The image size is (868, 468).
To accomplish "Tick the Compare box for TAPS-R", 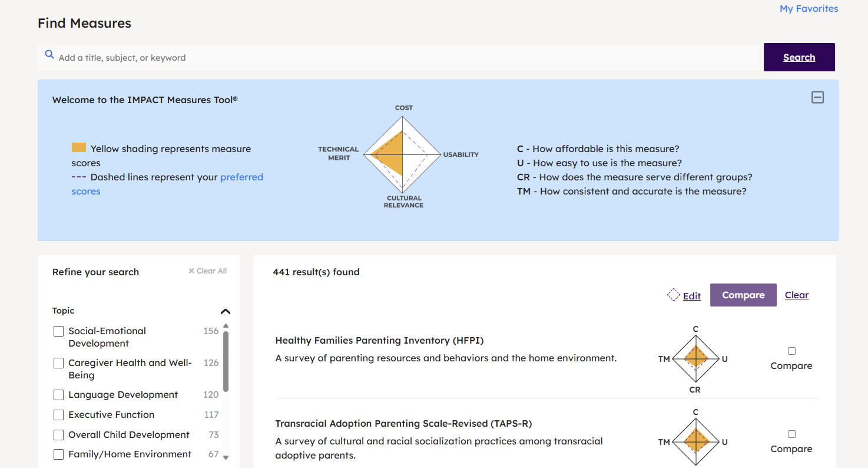I will click(791, 434).
